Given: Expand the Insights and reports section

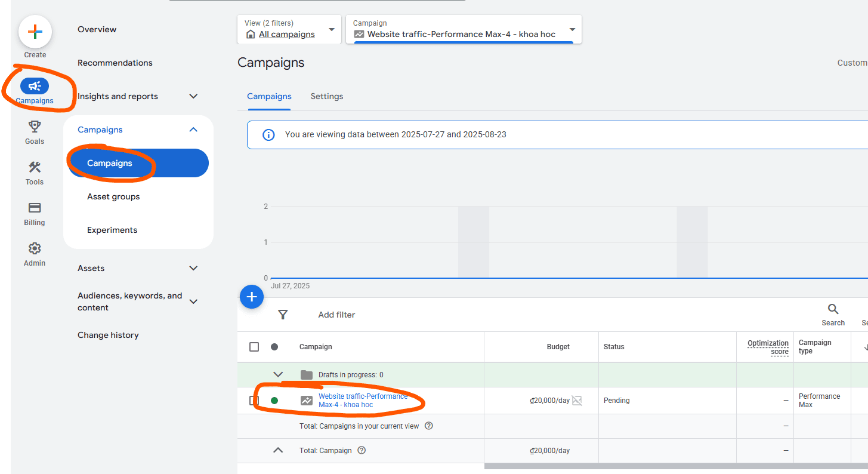Looking at the screenshot, I should click(193, 96).
